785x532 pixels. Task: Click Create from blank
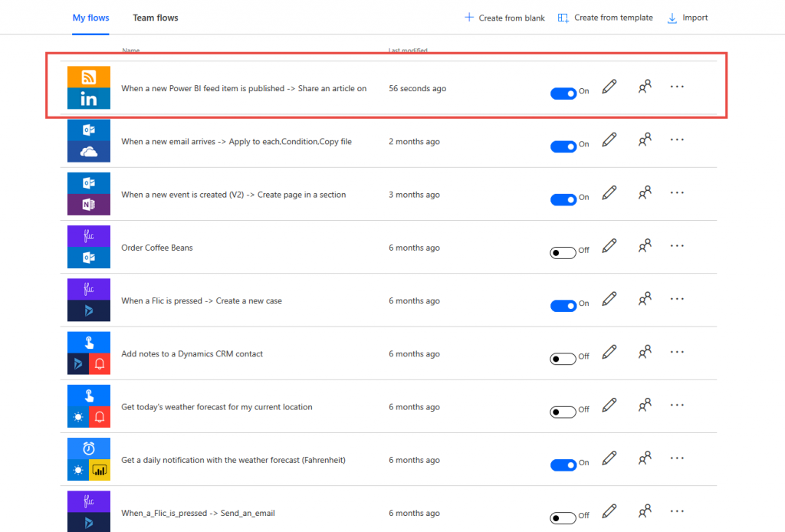[x=504, y=18]
